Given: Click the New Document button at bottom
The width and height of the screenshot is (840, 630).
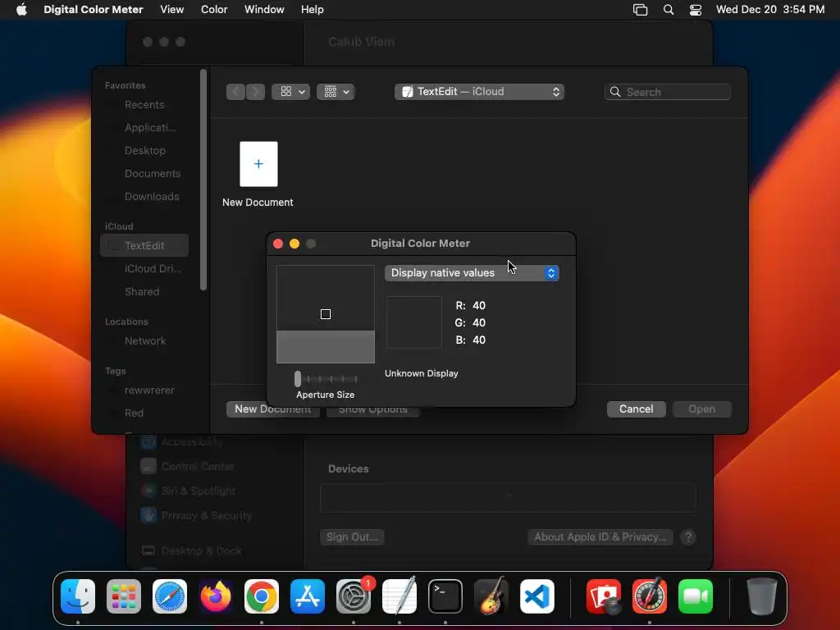Looking at the screenshot, I should coord(272,409).
